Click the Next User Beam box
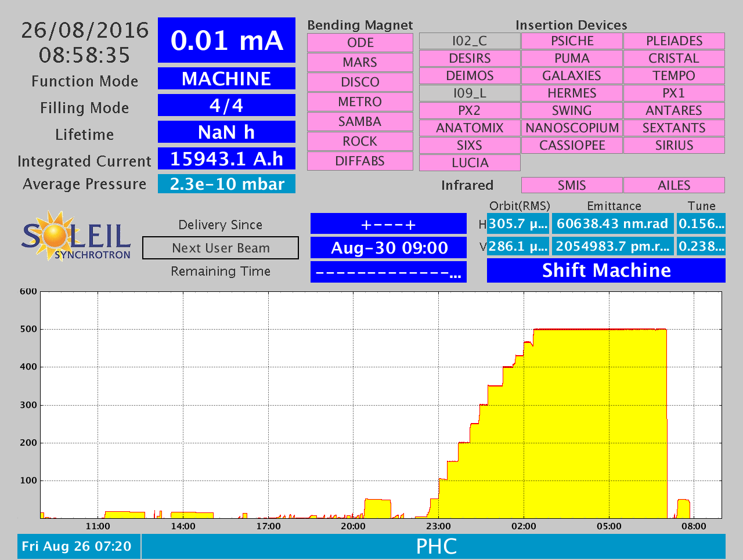This screenshot has width=743, height=560. click(x=221, y=248)
